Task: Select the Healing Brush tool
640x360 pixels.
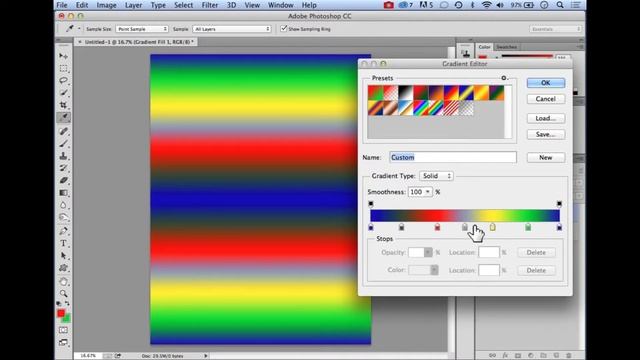Action: (63, 131)
